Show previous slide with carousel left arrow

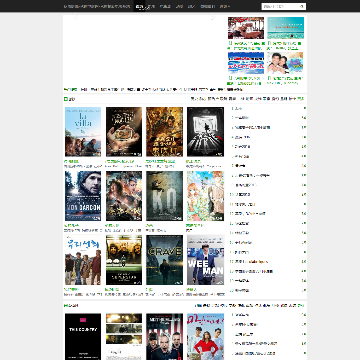pyautogui.click(x=76, y=17)
